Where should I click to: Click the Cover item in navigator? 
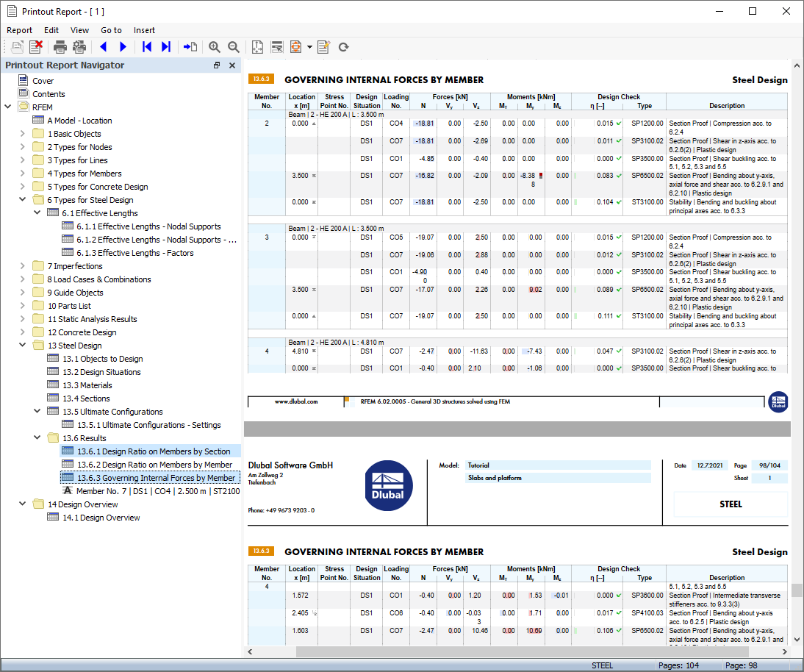tap(43, 81)
